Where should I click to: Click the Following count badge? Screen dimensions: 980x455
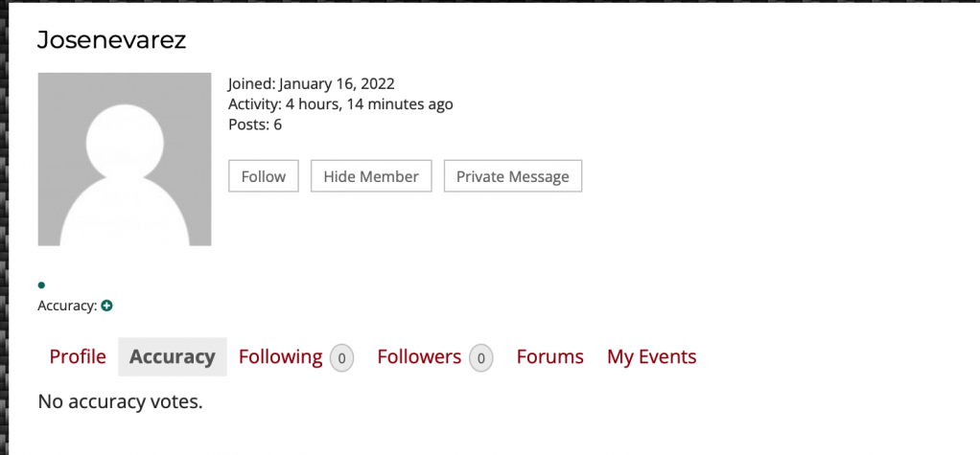tap(342, 358)
